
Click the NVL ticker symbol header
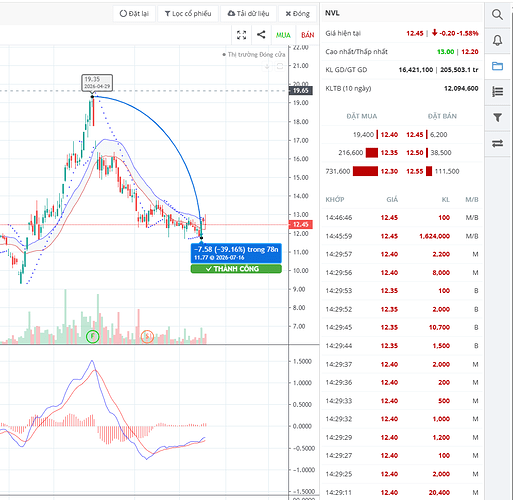coord(332,13)
